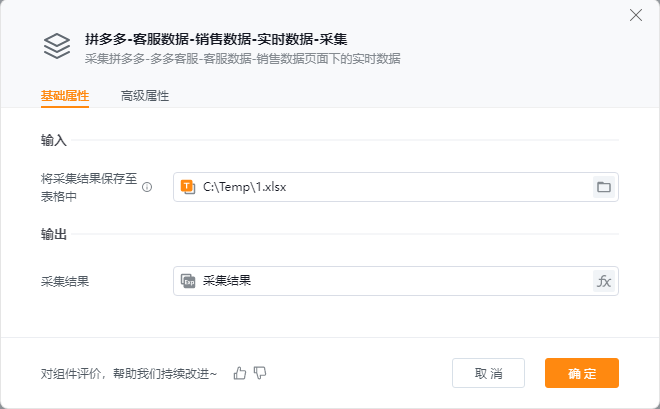The height and width of the screenshot is (409, 660).
Task: Click the 输入 section header
Action: coord(54,140)
